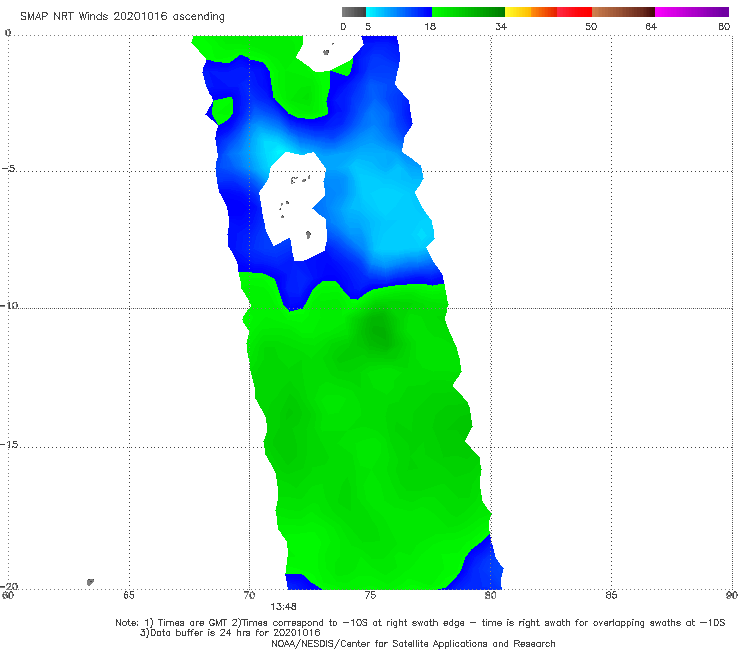
Task: Click the latitude axis label '-10'
Action: point(9,305)
